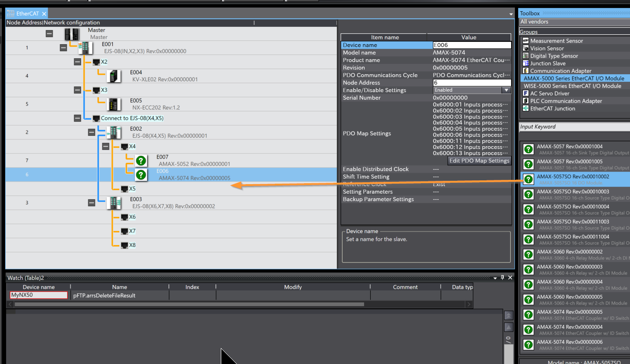Image resolution: width=630 pixels, height=364 pixels.
Task: Select AMAX-5000 Series EtherCAT I/O Module group
Action: click(x=574, y=78)
